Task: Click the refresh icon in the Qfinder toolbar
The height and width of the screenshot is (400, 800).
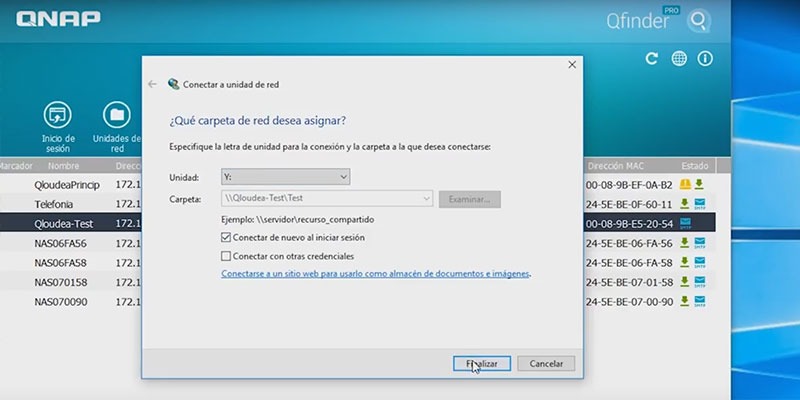Action: 652,59
